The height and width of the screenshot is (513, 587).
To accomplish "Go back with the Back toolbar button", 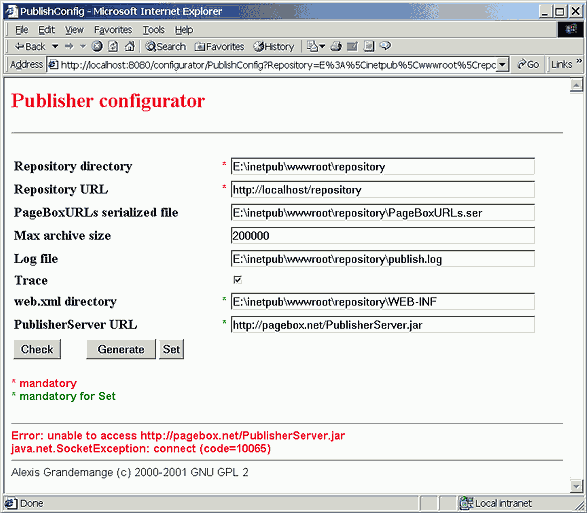I will (30, 46).
